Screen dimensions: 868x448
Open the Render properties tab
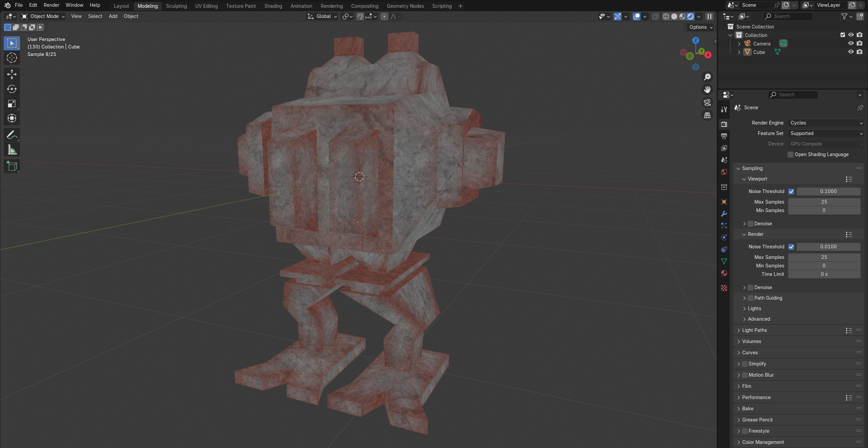[724, 124]
